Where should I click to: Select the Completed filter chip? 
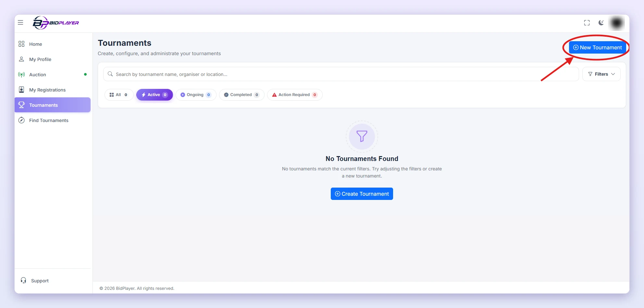tap(241, 95)
